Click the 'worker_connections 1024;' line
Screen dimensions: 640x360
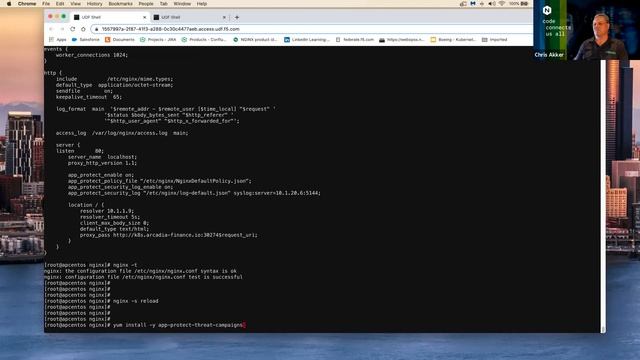point(92,55)
